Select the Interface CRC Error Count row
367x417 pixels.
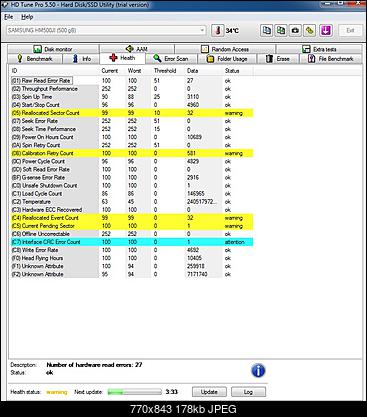[x=132, y=242]
